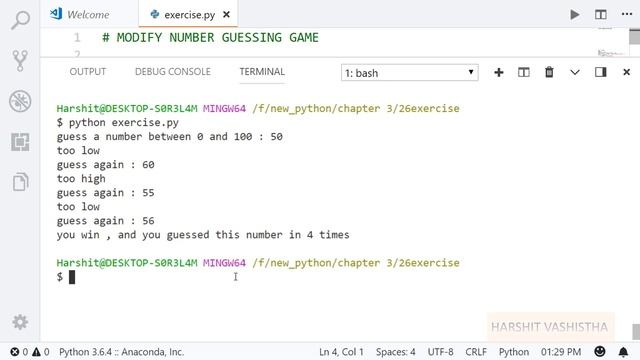The width and height of the screenshot is (640, 360).
Task: Click line number 1 in the gutter
Action: click(x=77, y=38)
